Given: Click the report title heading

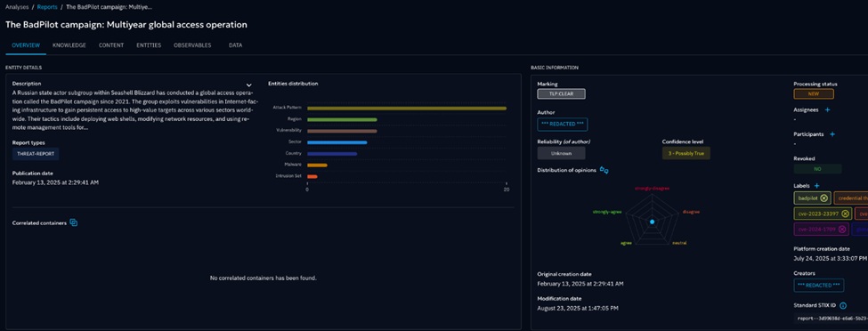Looking at the screenshot, I should click(126, 25).
